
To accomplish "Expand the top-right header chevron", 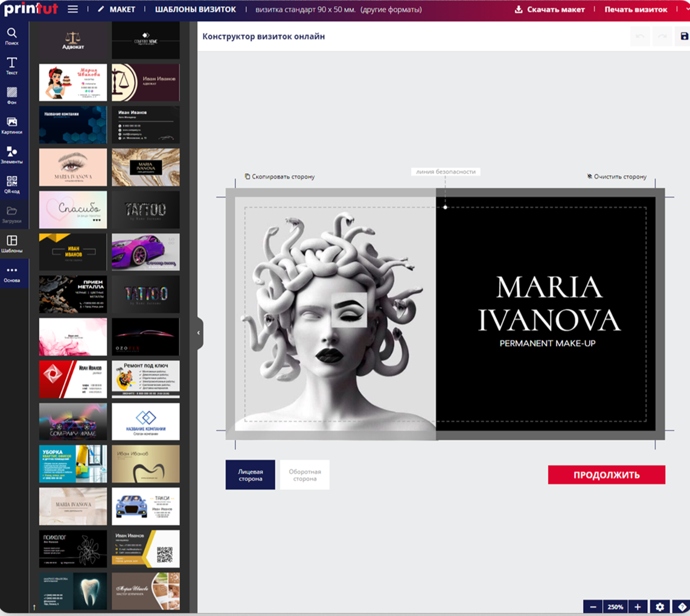I will (x=686, y=9).
